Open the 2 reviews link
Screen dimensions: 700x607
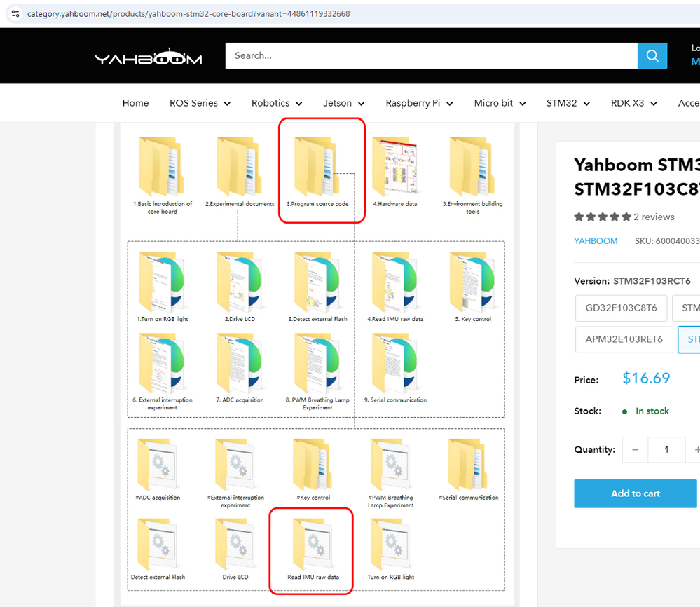click(x=654, y=217)
